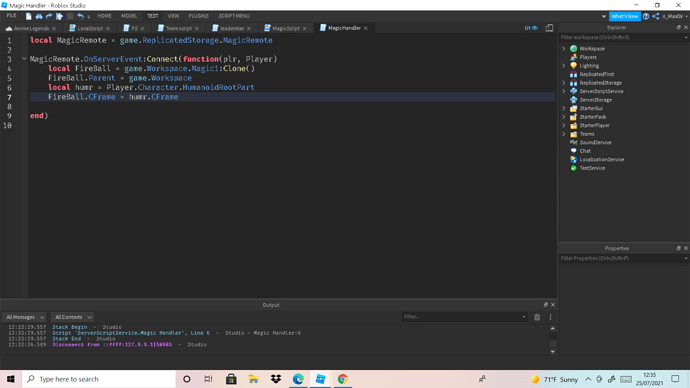Open the All Messages dropdown in Output
Viewport: 690px width, 388px height.
25,317
